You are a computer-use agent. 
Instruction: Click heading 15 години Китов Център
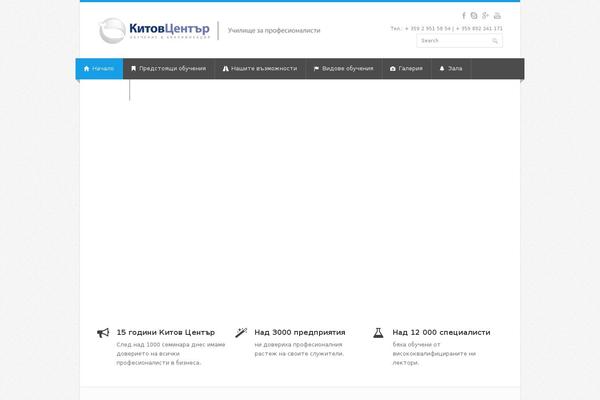click(166, 333)
